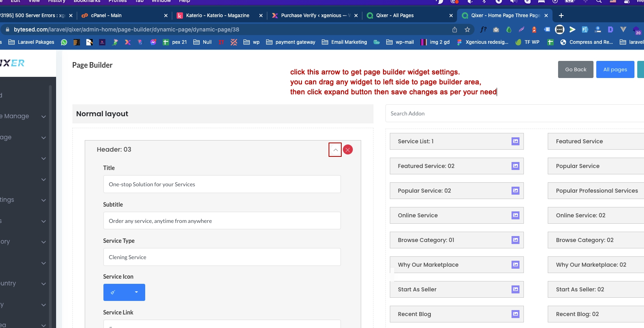Click the Qixer logo in sidebar
Screen dimensions: 644x328
point(12,63)
